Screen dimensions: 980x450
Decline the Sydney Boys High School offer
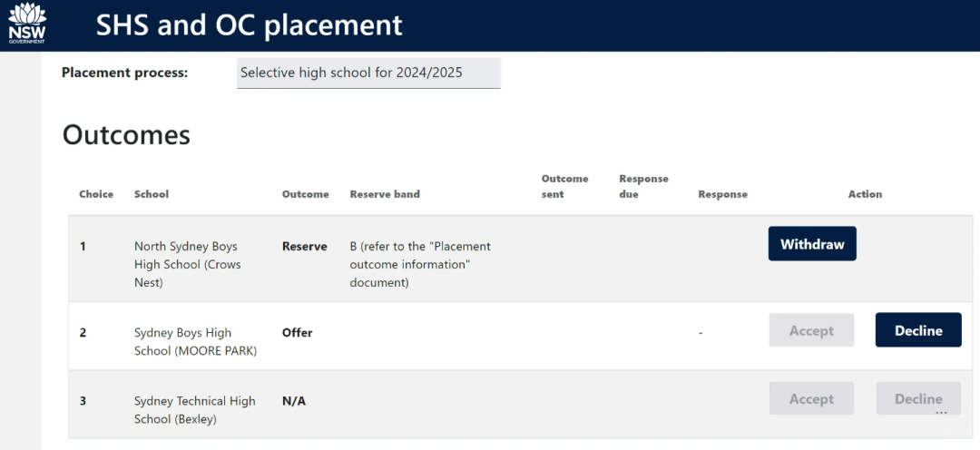(x=918, y=330)
